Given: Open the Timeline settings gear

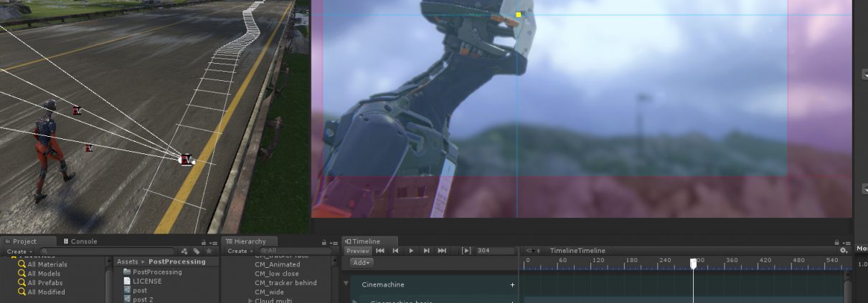Looking at the screenshot, I should 844,251.
